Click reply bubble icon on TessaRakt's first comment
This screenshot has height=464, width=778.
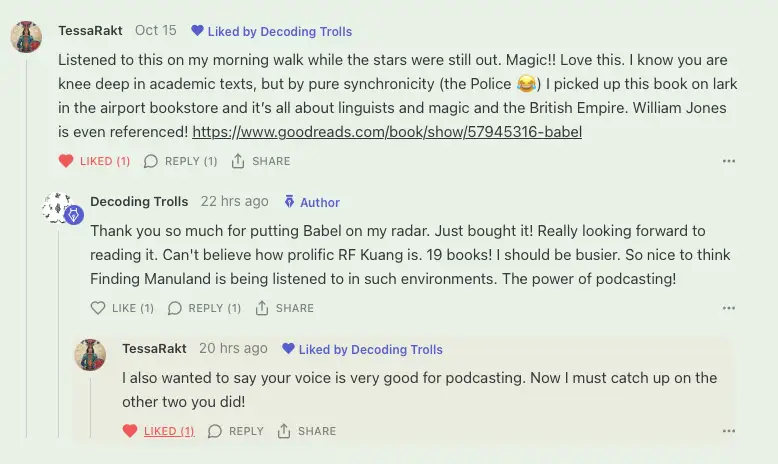pos(151,161)
